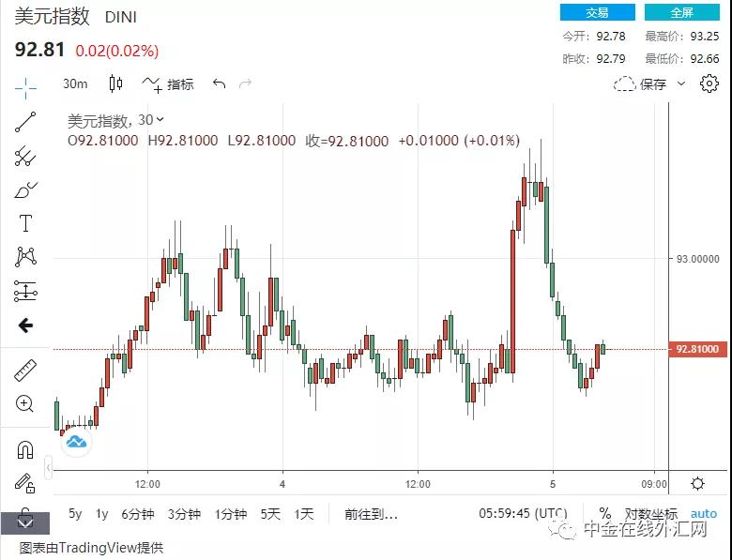Select the 5y date range
This screenshot has height=560, width=732.
click(x=75, y=514)
